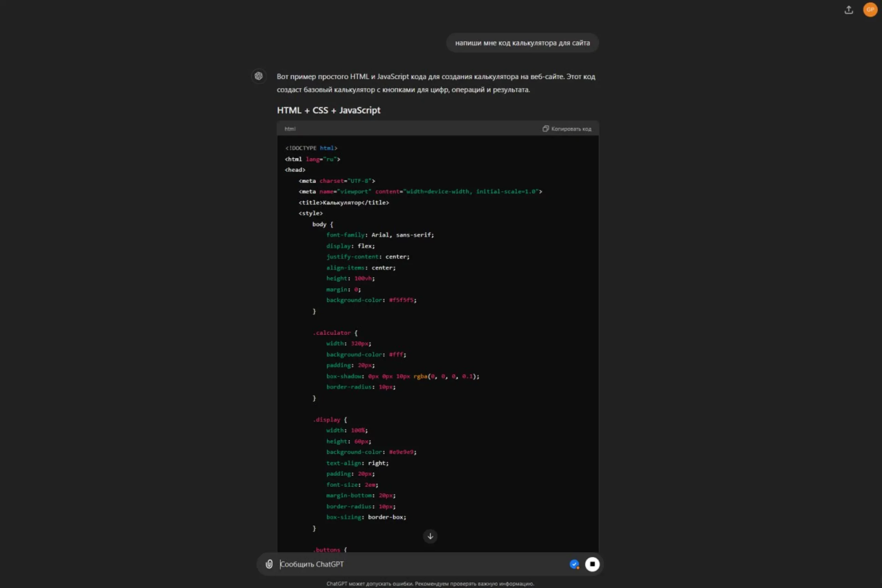Open the orange GP profile avatar

point(870,10)
